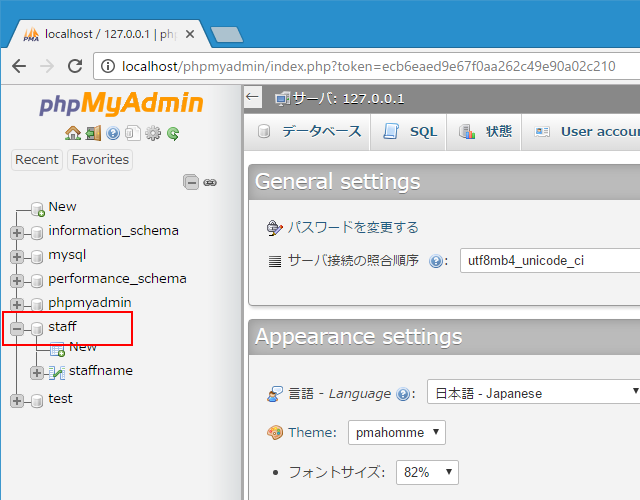Screen dimensions: 640x500
Task: Click the browser address bar URL
Action: tap(369, 66)
